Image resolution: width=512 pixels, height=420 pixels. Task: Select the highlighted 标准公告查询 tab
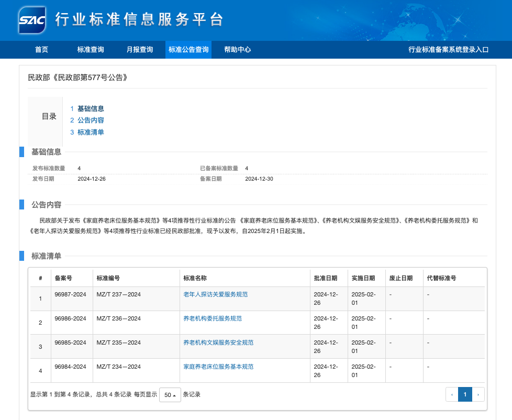coord(188,50)
